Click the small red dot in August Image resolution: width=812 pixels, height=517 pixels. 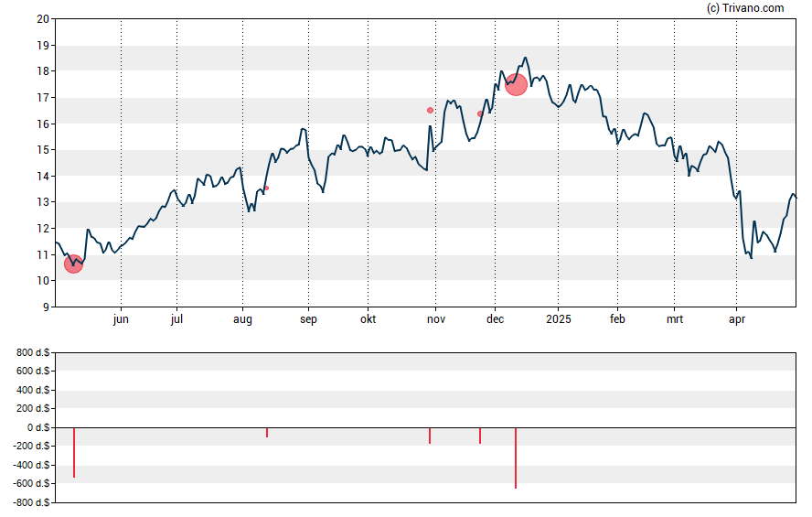(267, 188)
